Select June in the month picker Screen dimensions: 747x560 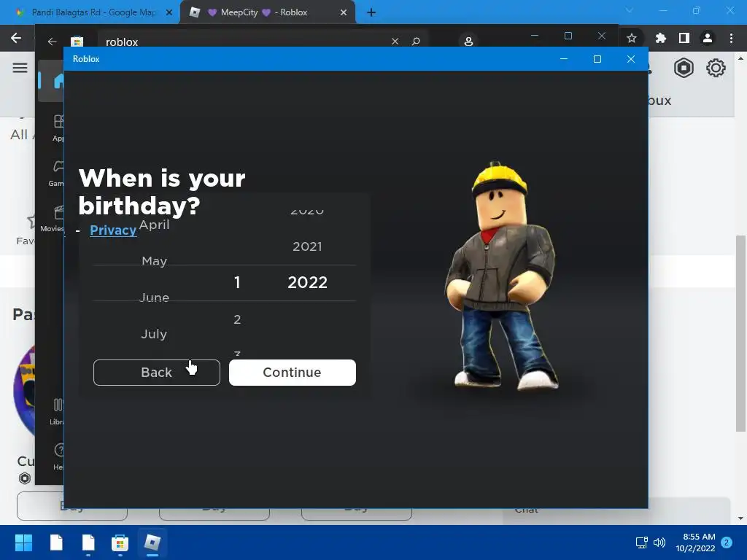tap(155, 297)
